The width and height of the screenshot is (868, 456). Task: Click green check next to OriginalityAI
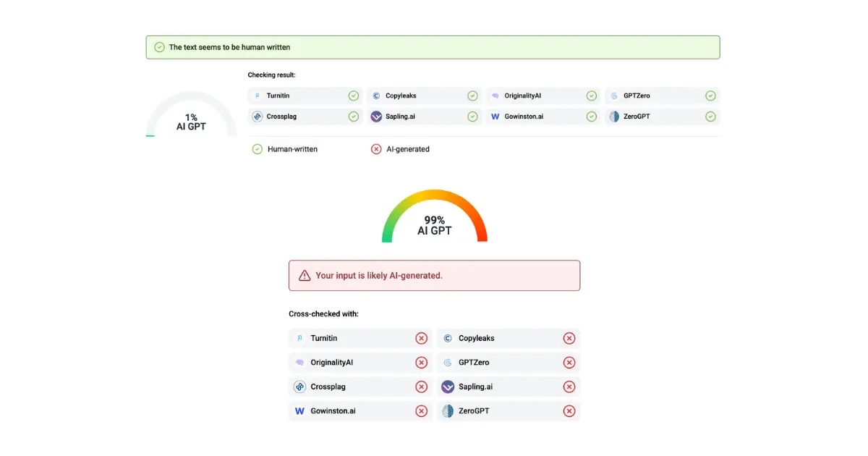tap(592, 96)
